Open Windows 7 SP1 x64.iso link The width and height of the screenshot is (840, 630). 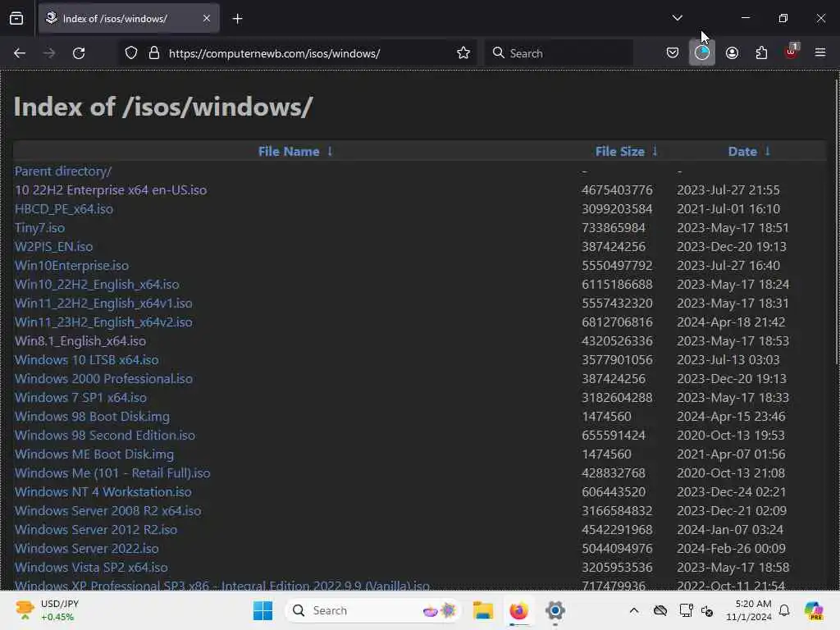coord(80,398)
